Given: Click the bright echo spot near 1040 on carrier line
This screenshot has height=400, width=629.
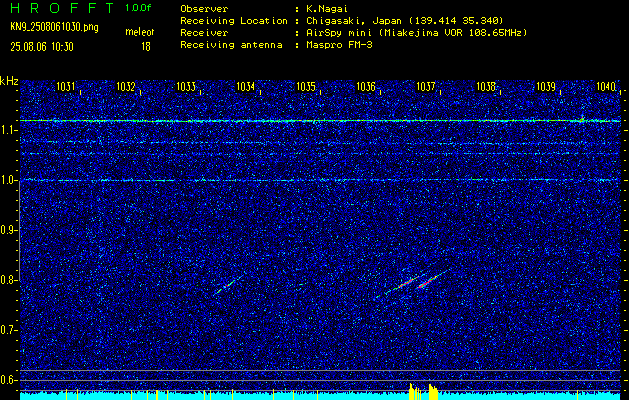Looking at the screenshot, I should pyautogui.click(x=582, y=119).
